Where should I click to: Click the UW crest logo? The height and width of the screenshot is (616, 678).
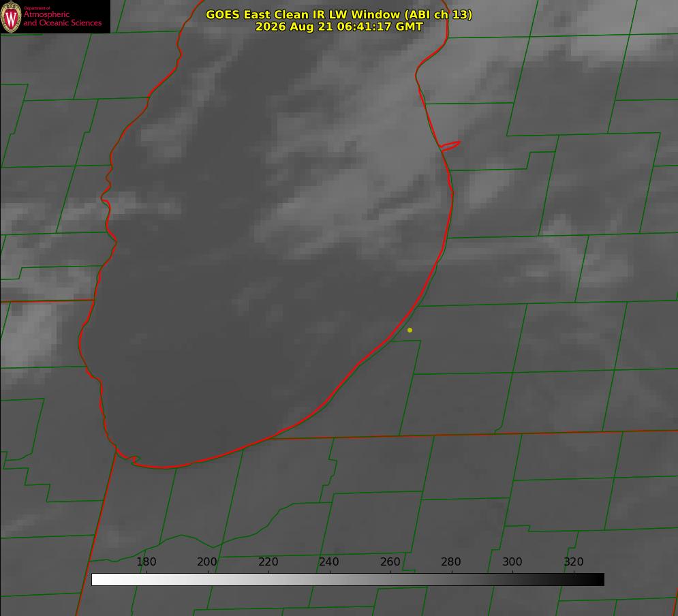(11, 17)
